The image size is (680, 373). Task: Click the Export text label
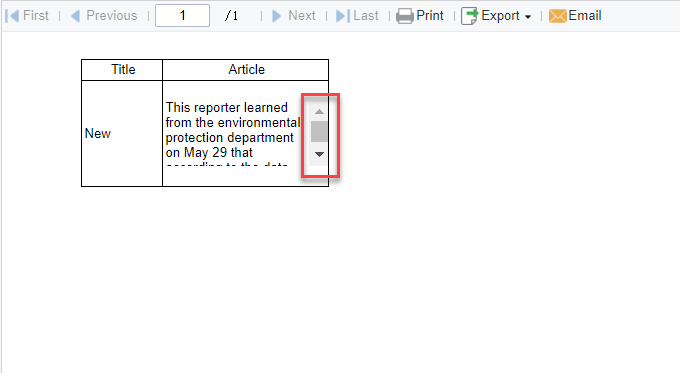500,16
